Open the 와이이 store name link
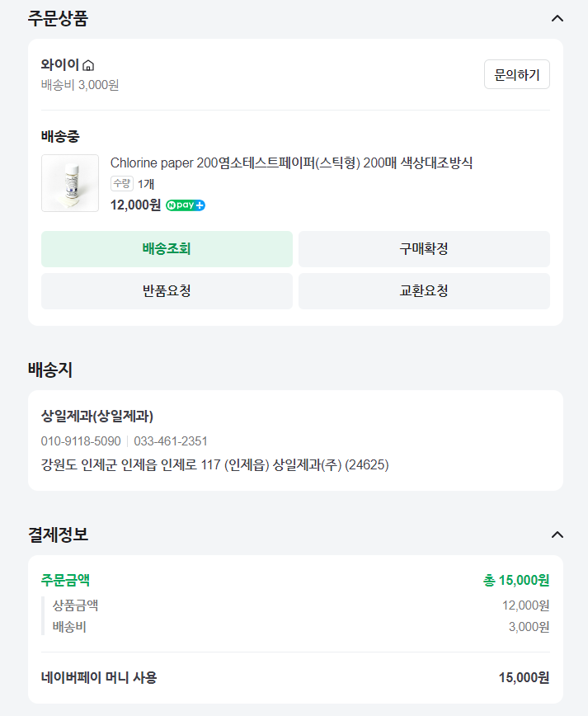 (x=60, y=64)
